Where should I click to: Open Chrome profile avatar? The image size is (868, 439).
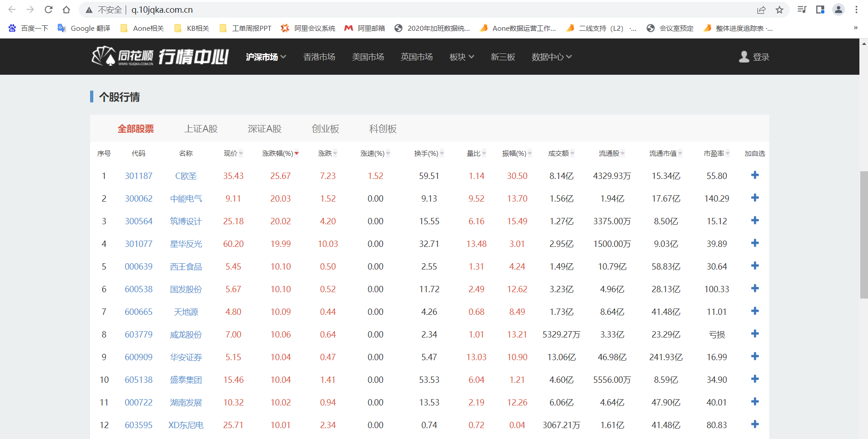(839, 10)
